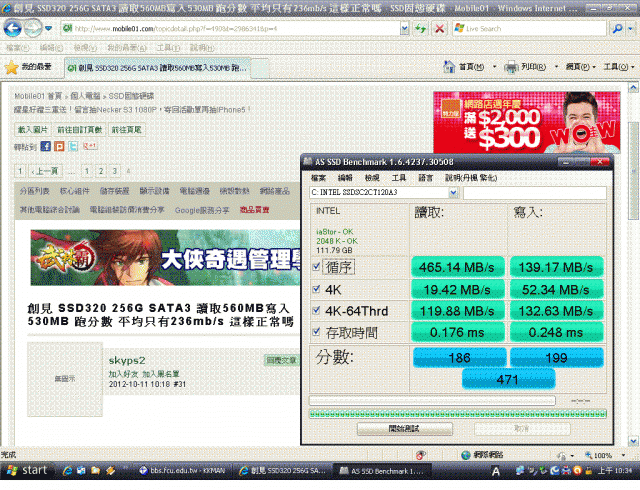Click the 載入圖片 button
The width and height of the screenshot is (640, 490).
[32, 130]
